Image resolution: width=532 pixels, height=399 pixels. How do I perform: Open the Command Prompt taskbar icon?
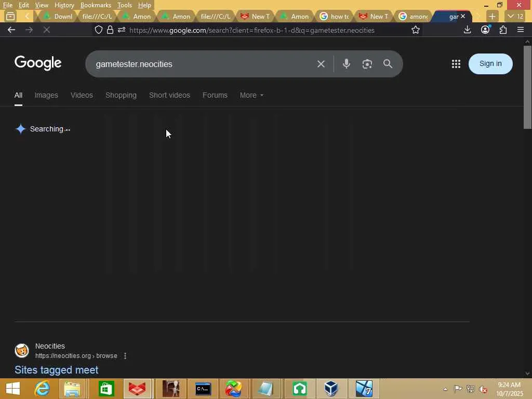(x=203, y=389)
